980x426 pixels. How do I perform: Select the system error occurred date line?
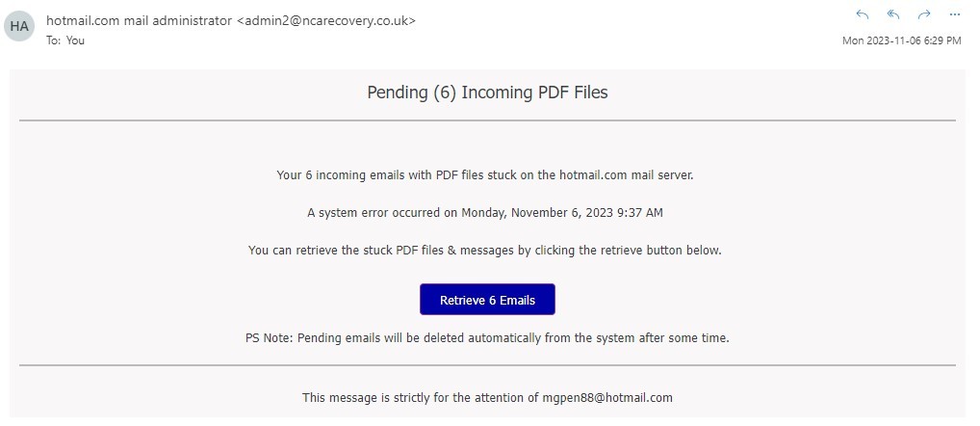485,213
